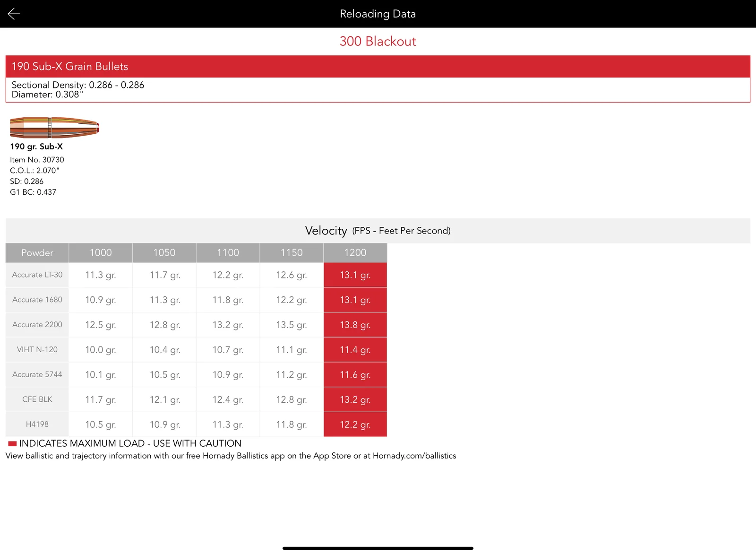This screenshot has height=554, width=756.
Task: Click Accurate 2200 max load 13.8 gr.
Action: coord(355,325)
